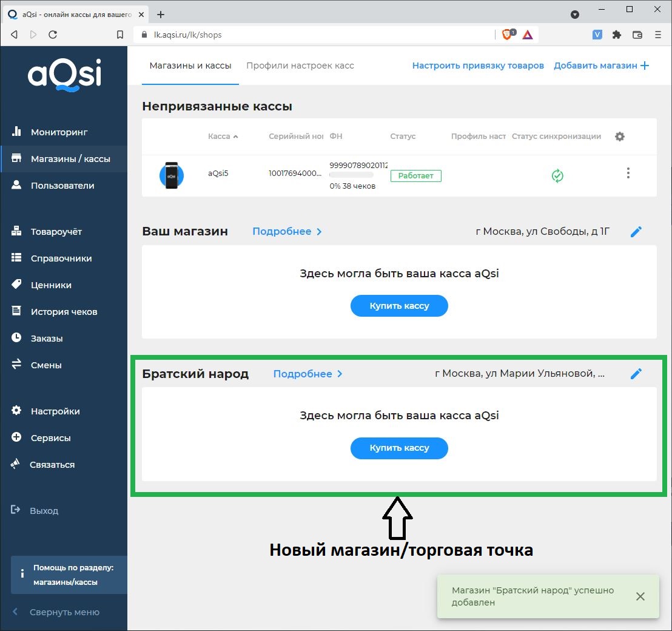Viewport: 672px width, 631px height.
Task: Expand "Подробнее" for Ваш магазин
Action: pyautogui.click(x=287, y=232)
